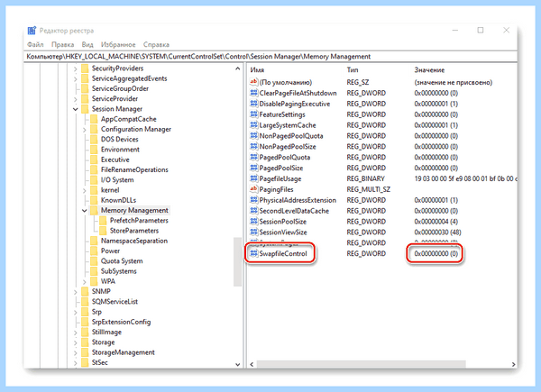Viewport: 541px width, 392px height.
Task: Click the ClearPageFileAtShutdown DWORD value icon
Action: [x=253, y=93]
